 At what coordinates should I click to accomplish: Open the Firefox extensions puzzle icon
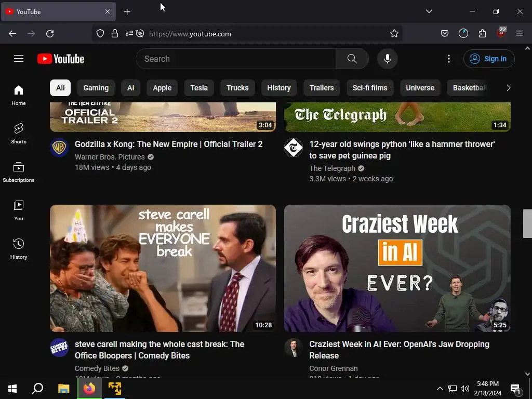pyautogui.click(x=482, y=34)
